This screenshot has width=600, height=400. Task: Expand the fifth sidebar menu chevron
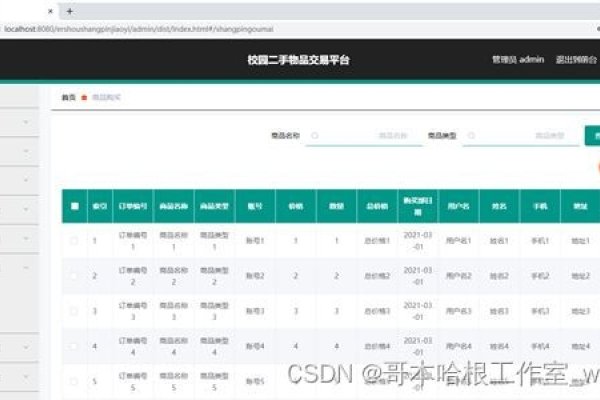point(26,238)
